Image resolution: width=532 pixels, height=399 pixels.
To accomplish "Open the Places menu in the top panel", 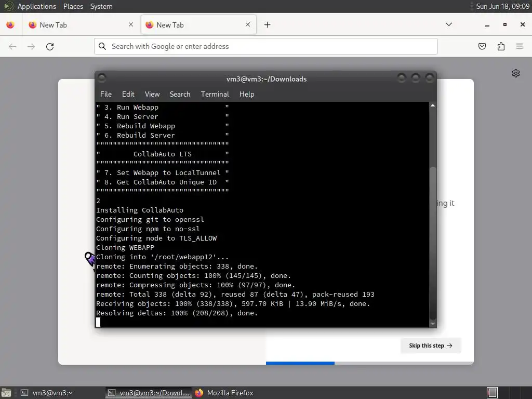I will tap(73, 6).
